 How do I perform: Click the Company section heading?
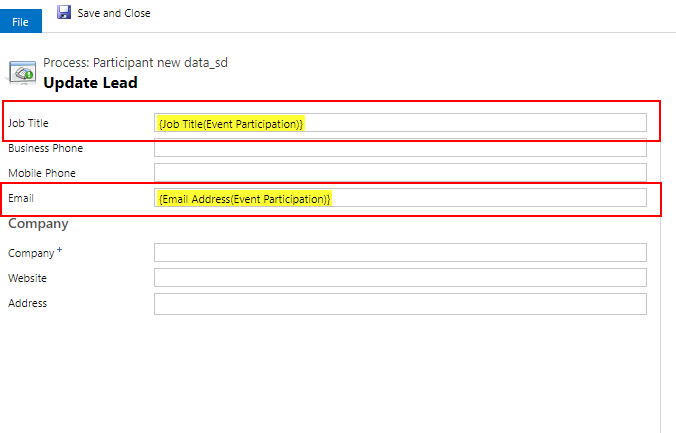[x=38, y=224]
